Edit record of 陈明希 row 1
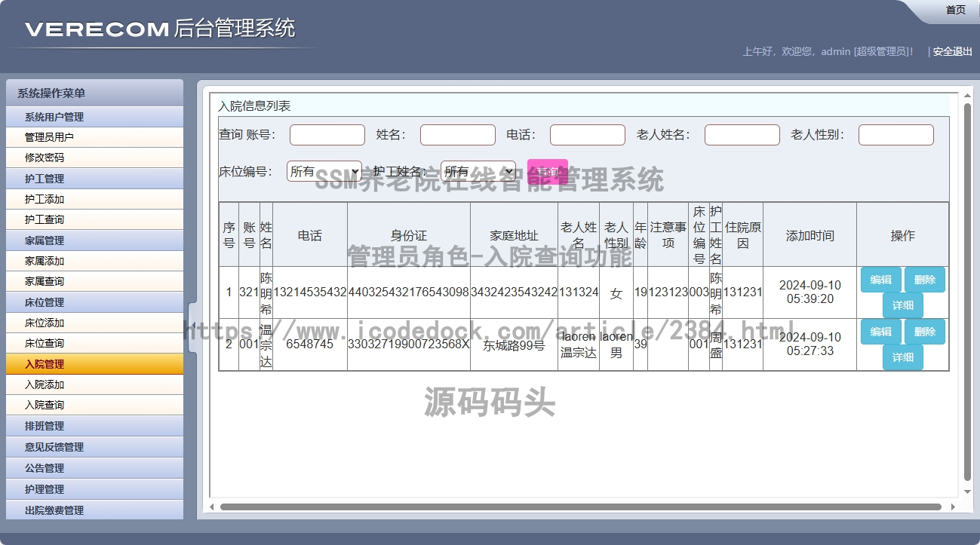 click(880, 280)
